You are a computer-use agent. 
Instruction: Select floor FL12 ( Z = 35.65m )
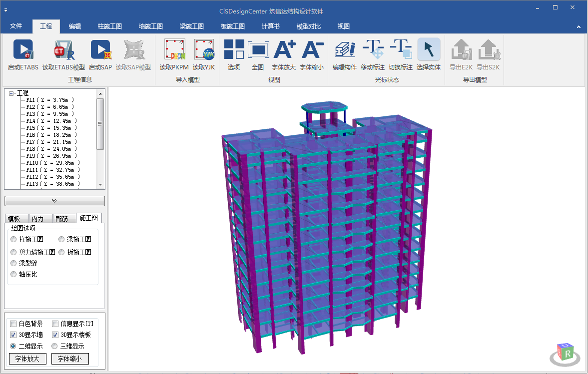(x=53, y=177)
